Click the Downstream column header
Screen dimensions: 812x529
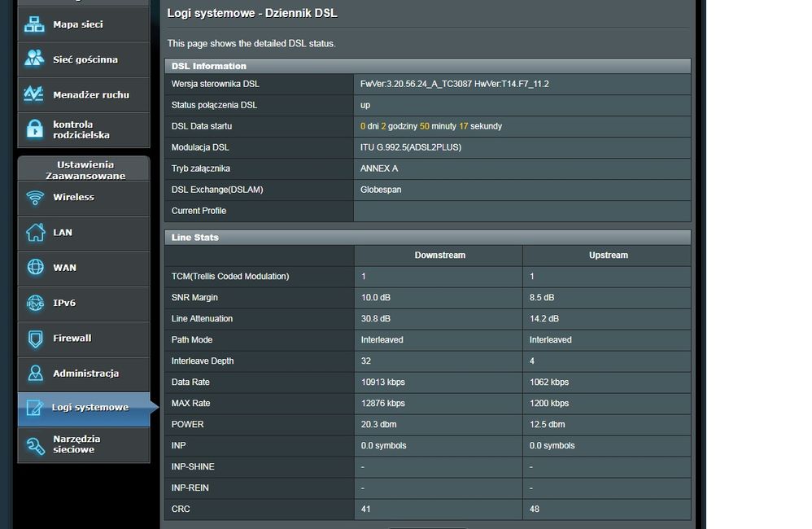coord(439,256)
